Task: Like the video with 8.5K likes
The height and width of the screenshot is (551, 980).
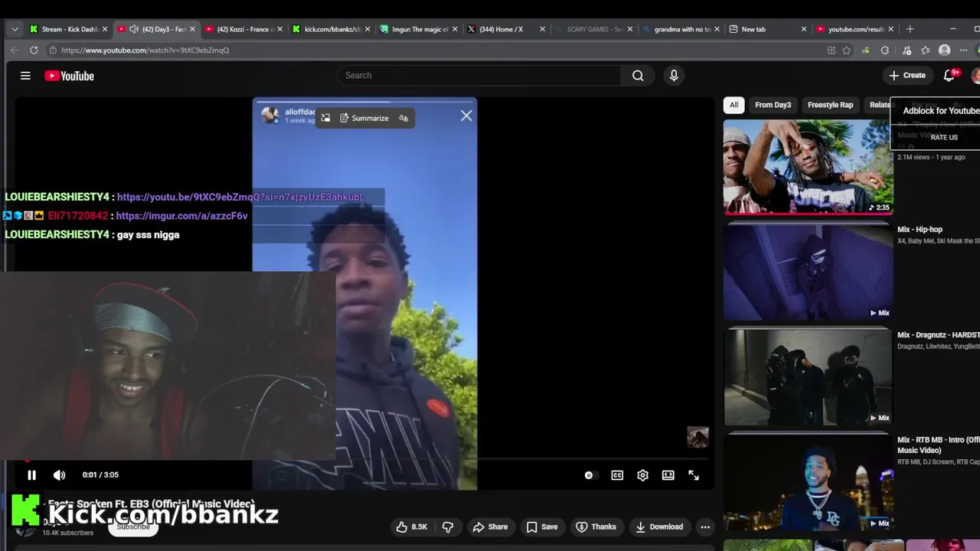Action: [412, 527]
